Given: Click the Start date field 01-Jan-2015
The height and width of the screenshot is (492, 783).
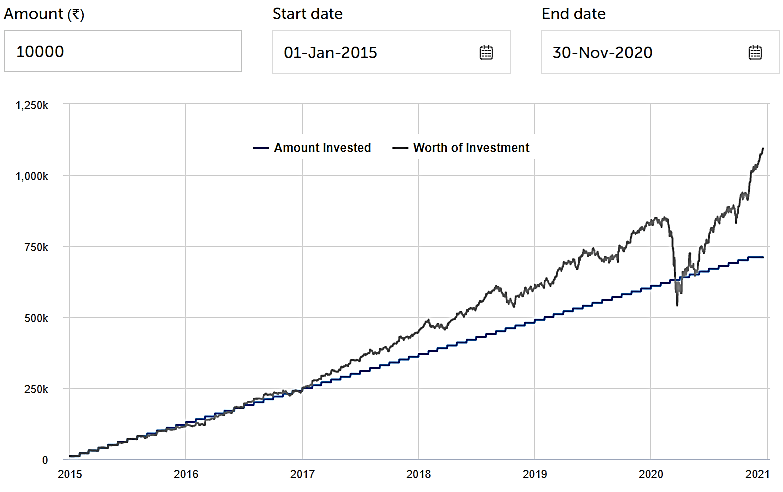Looking at the screenshot, I should point(372,52).
